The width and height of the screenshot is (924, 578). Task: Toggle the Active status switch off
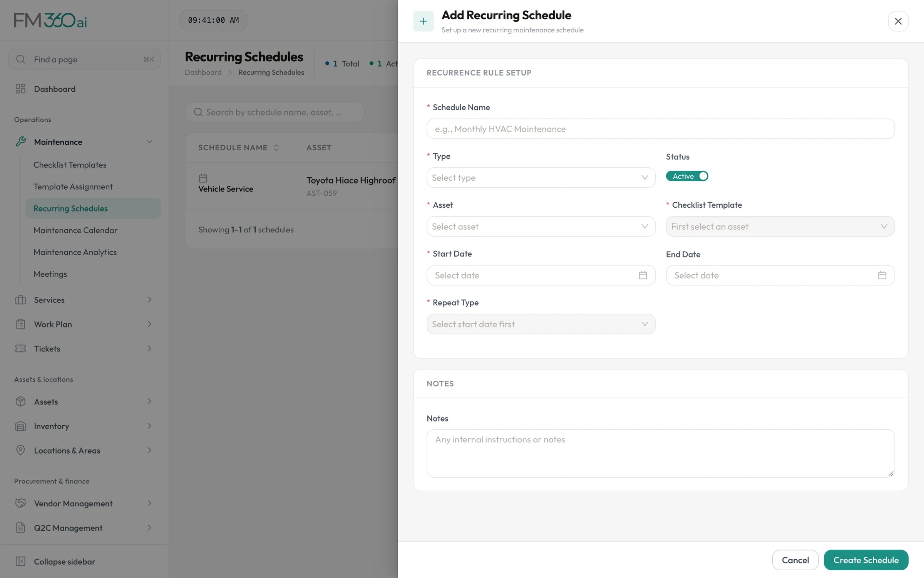(687, 176)
